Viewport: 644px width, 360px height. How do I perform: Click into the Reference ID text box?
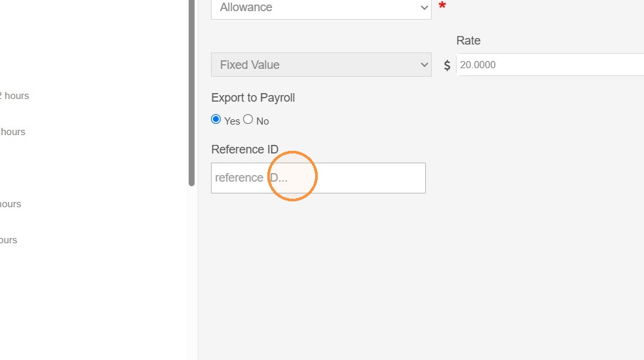(x=318, y=178)
